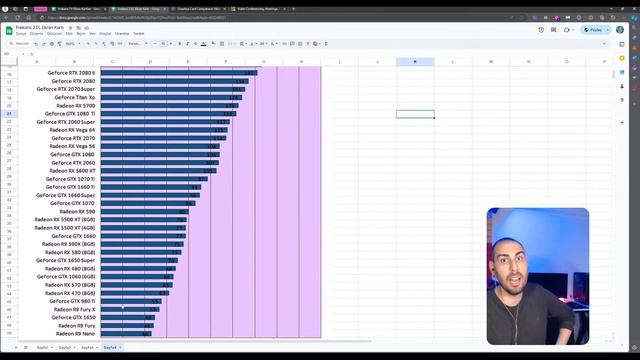Click Radeon RX 5700 chart label

pos(76,105)
